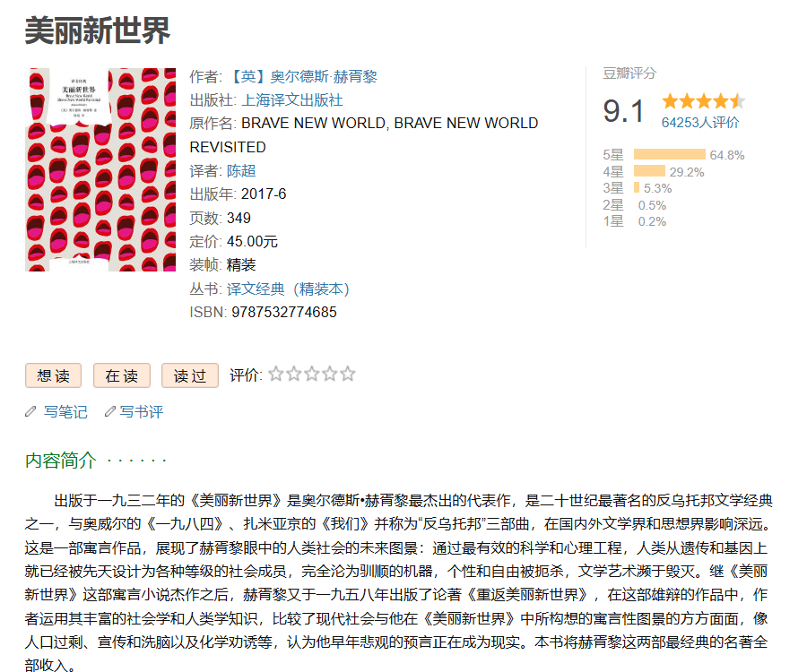Open the 写书评 link

[x=142, y=412]
